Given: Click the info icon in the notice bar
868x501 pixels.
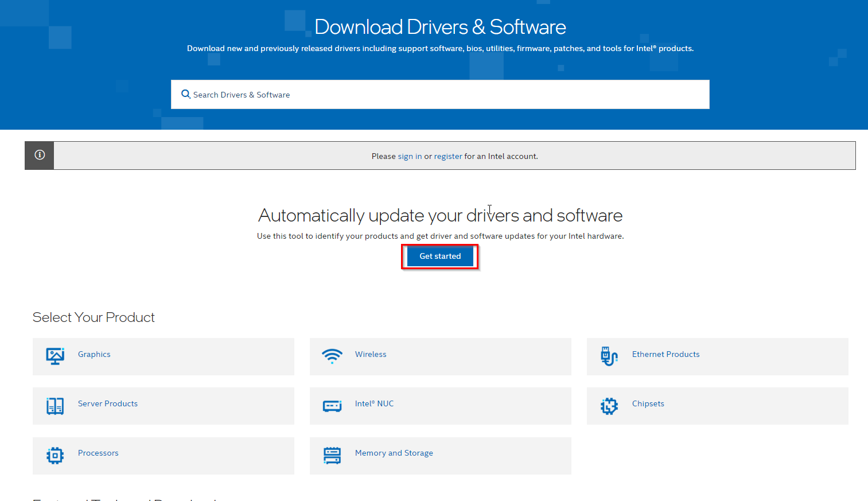Looking at the screenshot, I should [40, 155].
